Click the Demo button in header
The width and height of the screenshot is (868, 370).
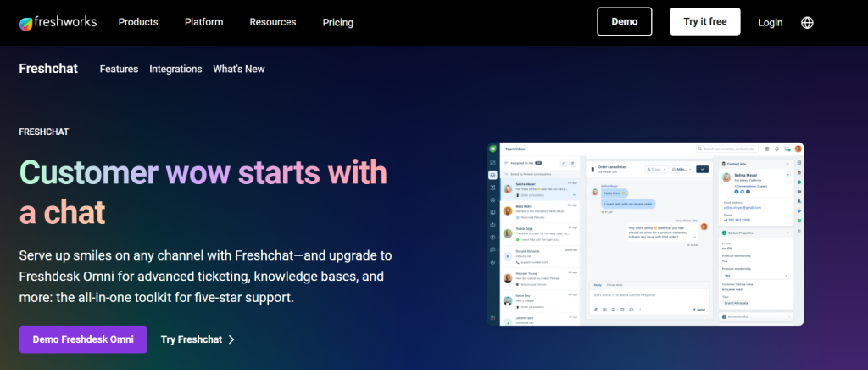625,21
